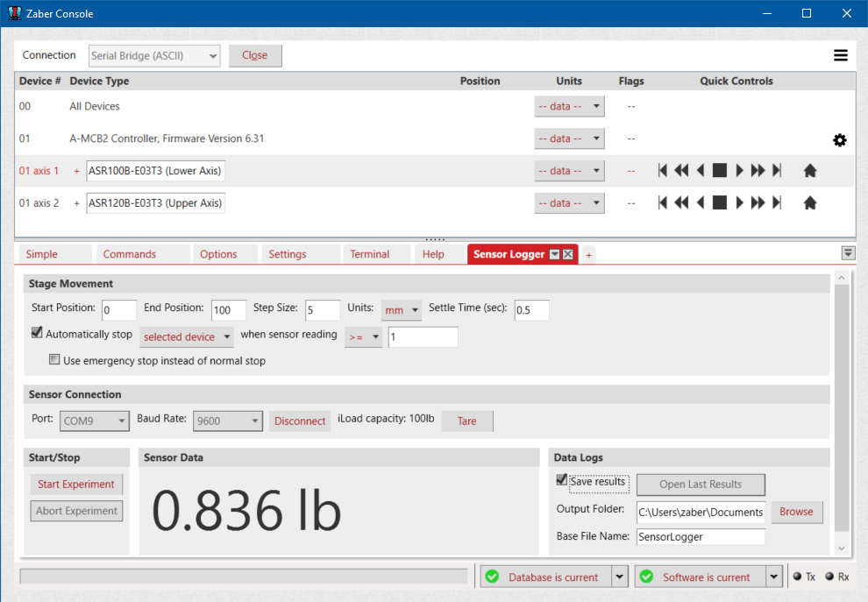The width and height of the screenshot is (868, 602).
Task: Fast forward axis 2
Action: (x=758, y=202)
